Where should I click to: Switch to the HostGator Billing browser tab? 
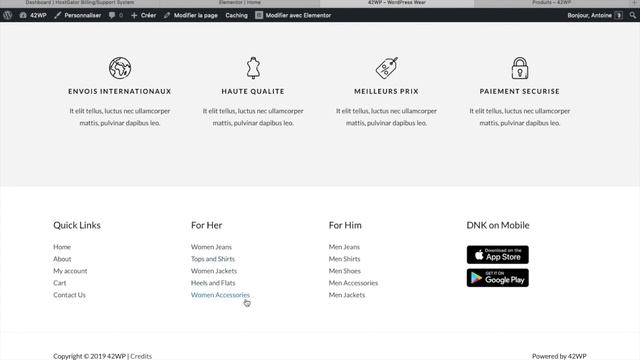coord(80,3)
